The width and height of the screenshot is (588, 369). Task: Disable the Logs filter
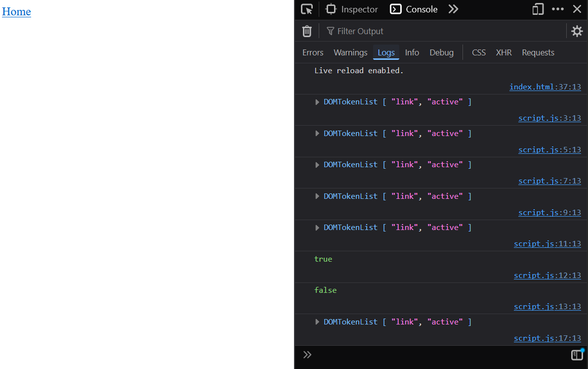point(386,52)
